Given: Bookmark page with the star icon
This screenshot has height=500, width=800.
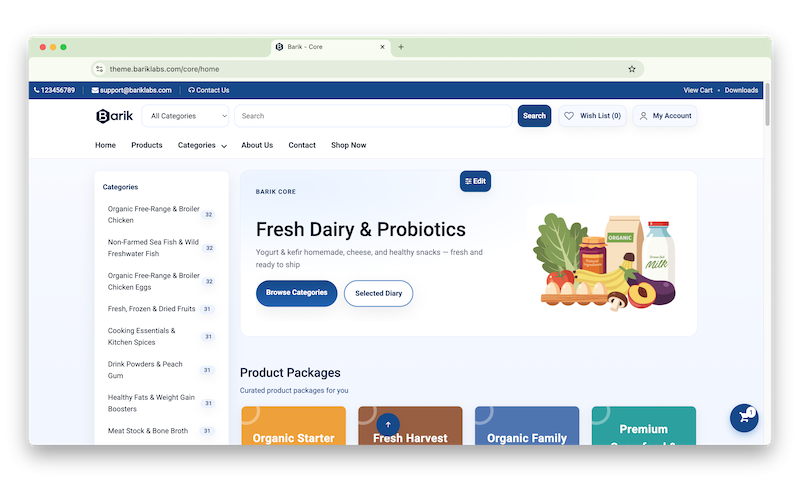Looking at the screenshot, I should (632, 69).
